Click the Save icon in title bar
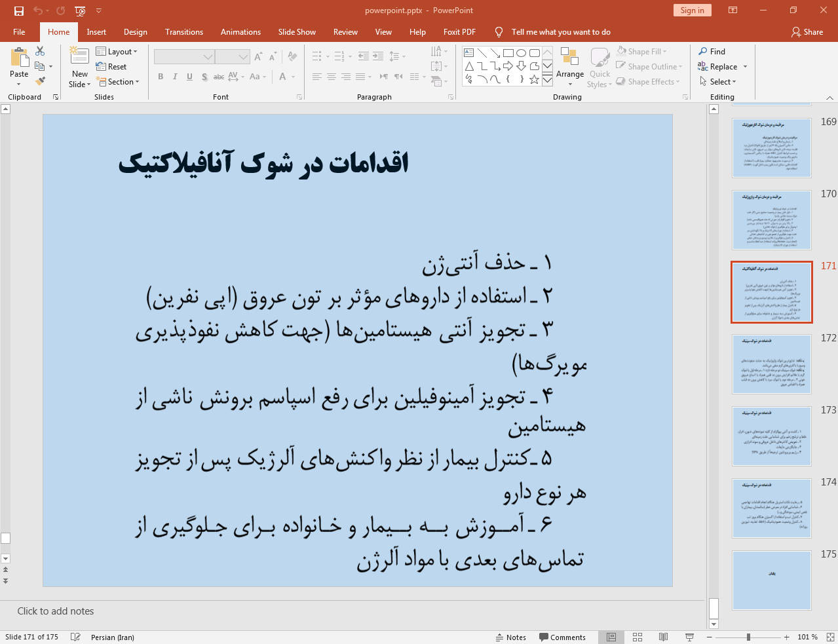Image resolution: width=838 pixels, height=644 pixels. [x=19, y=10]
